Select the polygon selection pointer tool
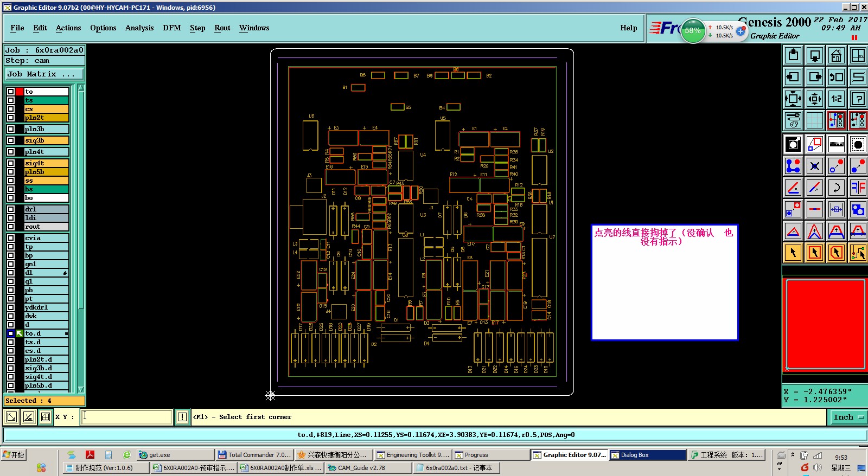 837,253
